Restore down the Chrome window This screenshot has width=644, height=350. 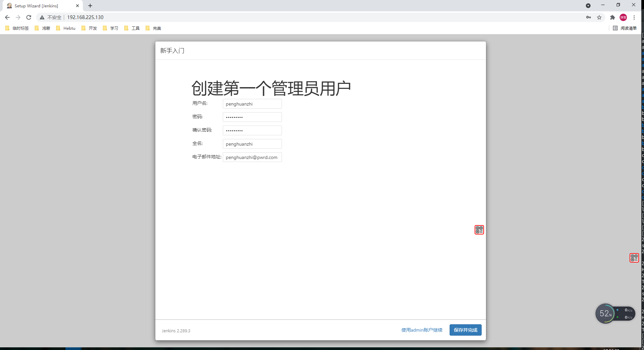[618, 5]
